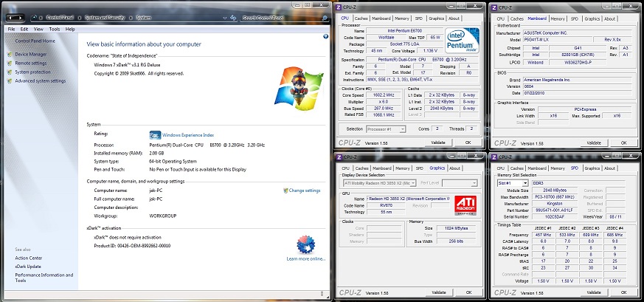
Task: Click the shield icon beside Change settings
Action: (x=284, y=191)
